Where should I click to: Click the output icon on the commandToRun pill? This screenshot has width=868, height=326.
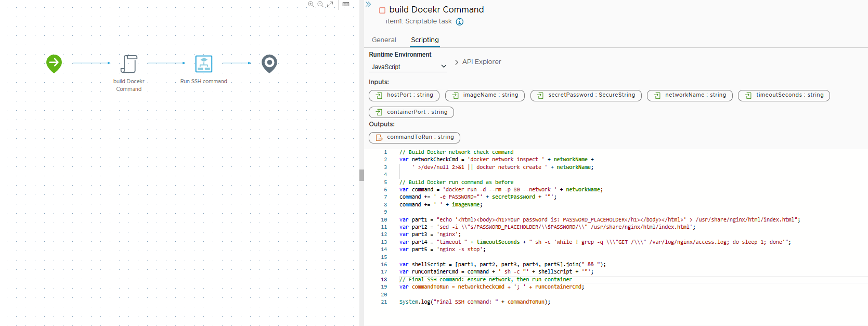[379, 137]
